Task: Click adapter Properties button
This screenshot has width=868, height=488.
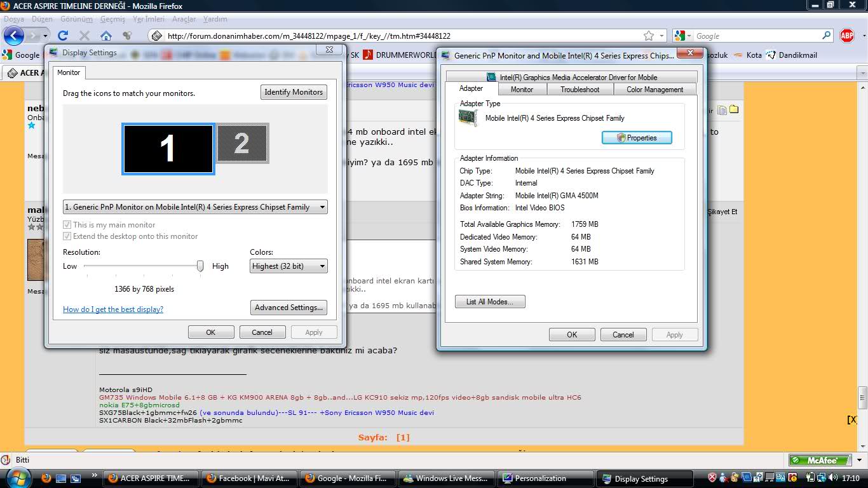Action: (637, 138)
